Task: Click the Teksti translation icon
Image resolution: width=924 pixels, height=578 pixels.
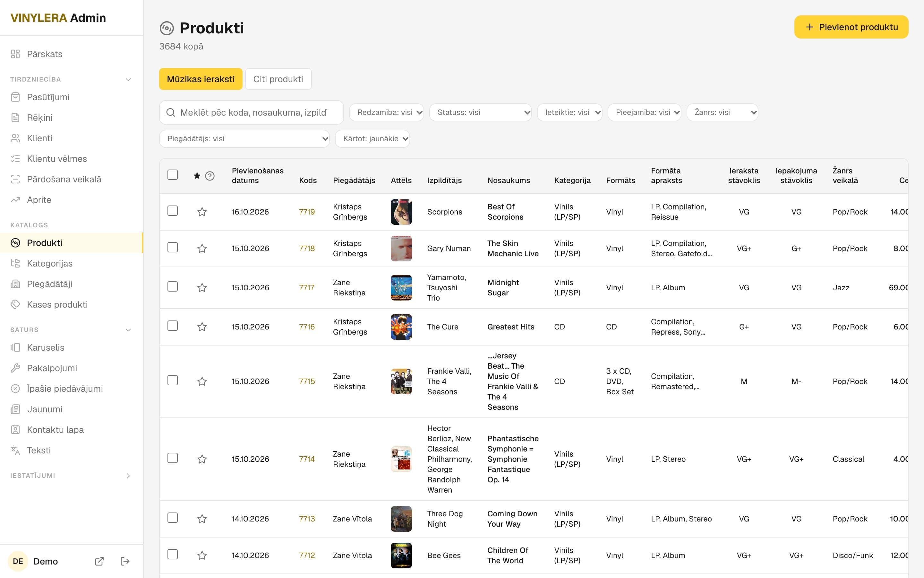Action: coord(15,450)
